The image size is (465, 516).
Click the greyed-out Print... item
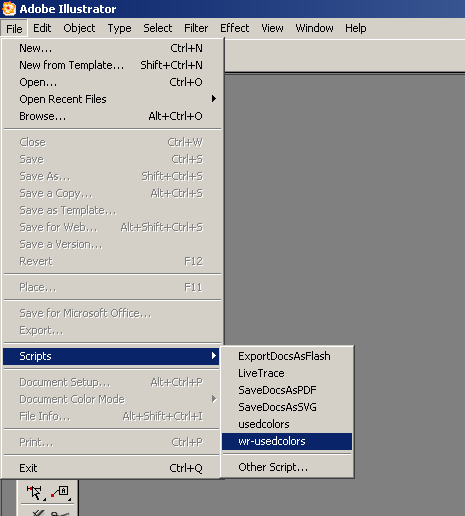pyautogui.click(x=112, y=442)
